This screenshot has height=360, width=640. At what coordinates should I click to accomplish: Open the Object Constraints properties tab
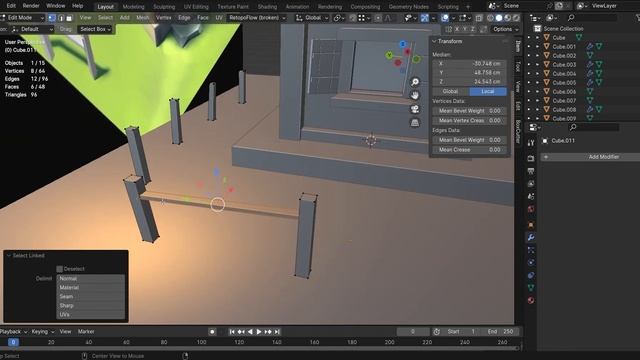pyautogui.click(x=531, y=276)
